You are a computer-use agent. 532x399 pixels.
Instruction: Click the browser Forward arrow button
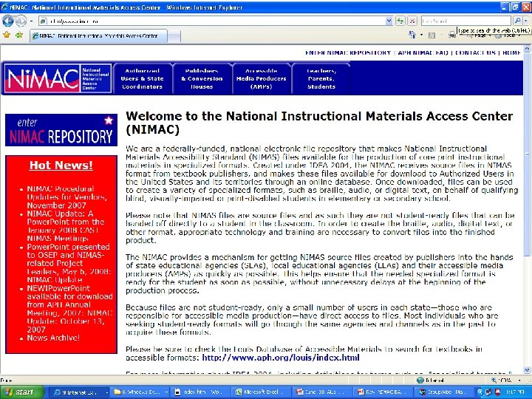(x=21, y=21)
